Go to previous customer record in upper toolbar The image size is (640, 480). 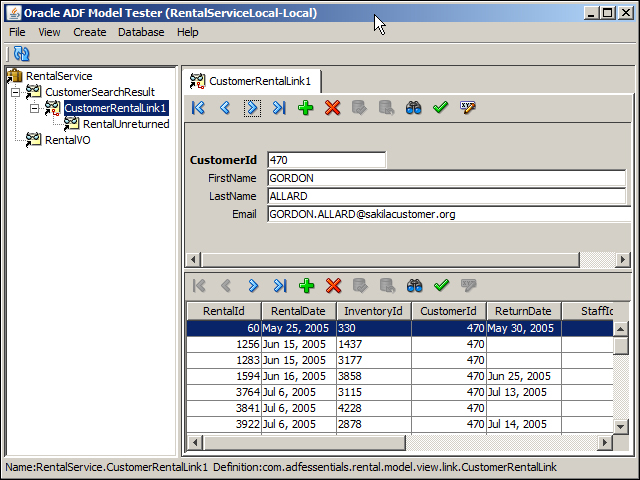point(225,108)
